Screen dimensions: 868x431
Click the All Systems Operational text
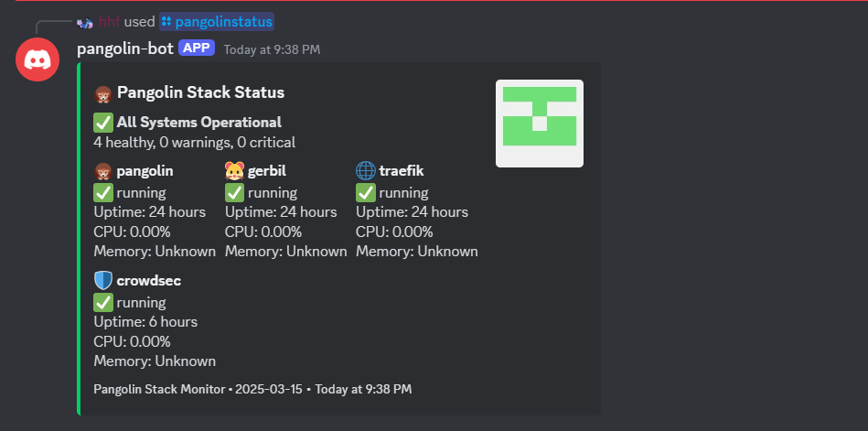(x=198, y=123)
